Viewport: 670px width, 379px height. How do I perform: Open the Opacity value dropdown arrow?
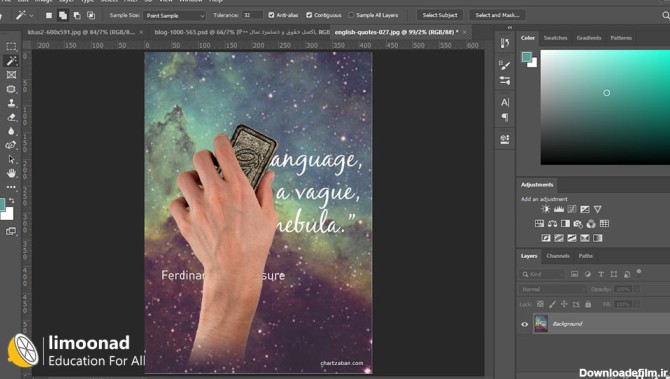[636, 289]
